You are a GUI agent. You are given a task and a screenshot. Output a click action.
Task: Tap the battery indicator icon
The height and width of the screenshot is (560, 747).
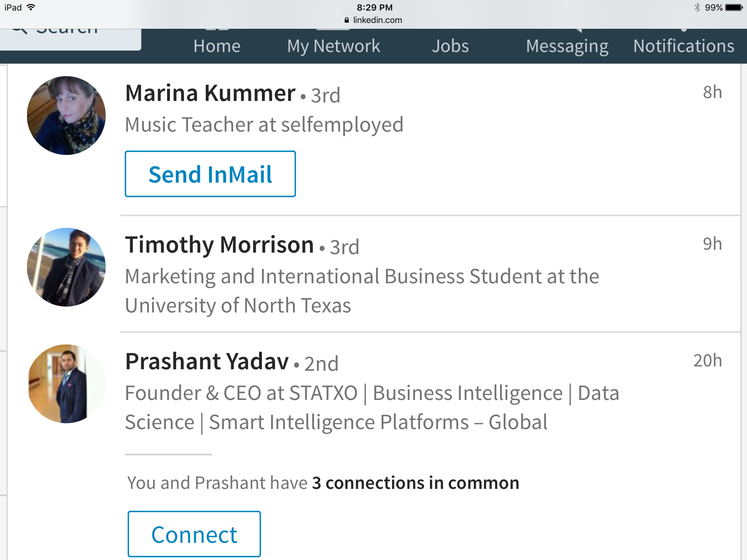click(x=734, y=7)
